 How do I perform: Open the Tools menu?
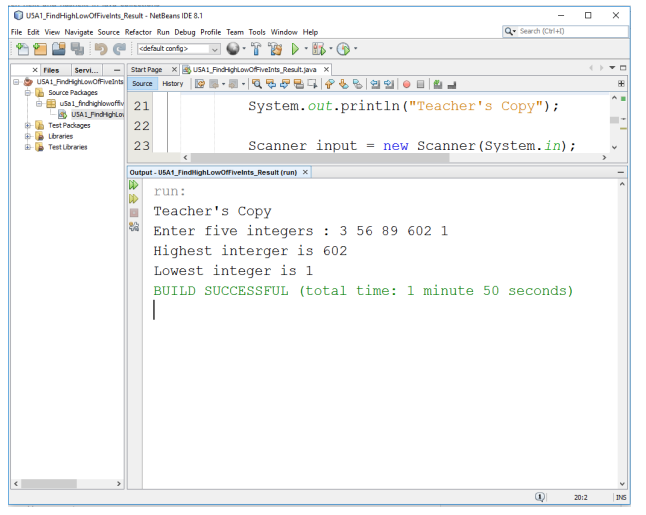(x=257, y=32)
